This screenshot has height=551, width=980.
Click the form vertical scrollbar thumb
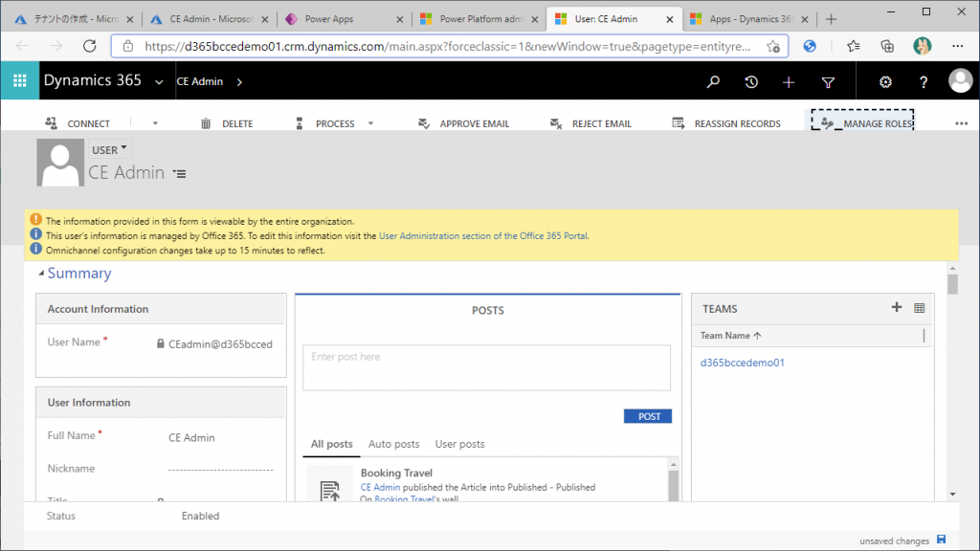pos(952,284)
